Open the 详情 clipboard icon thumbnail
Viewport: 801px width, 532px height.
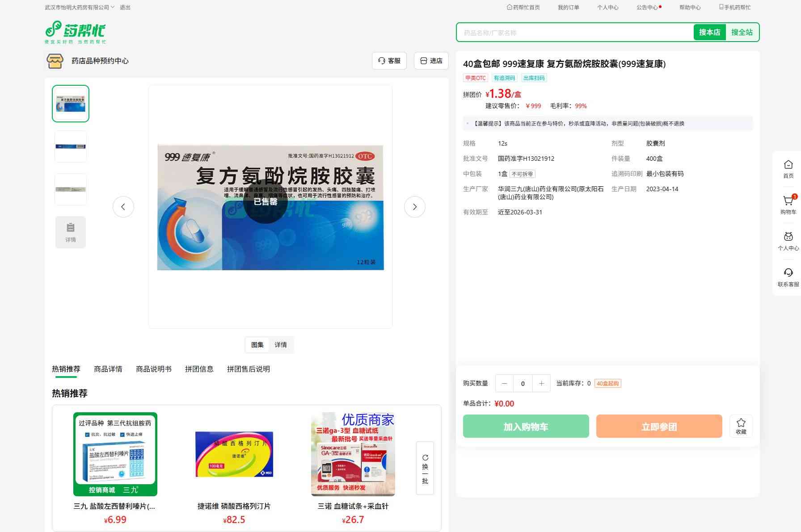tap(71, 232)
